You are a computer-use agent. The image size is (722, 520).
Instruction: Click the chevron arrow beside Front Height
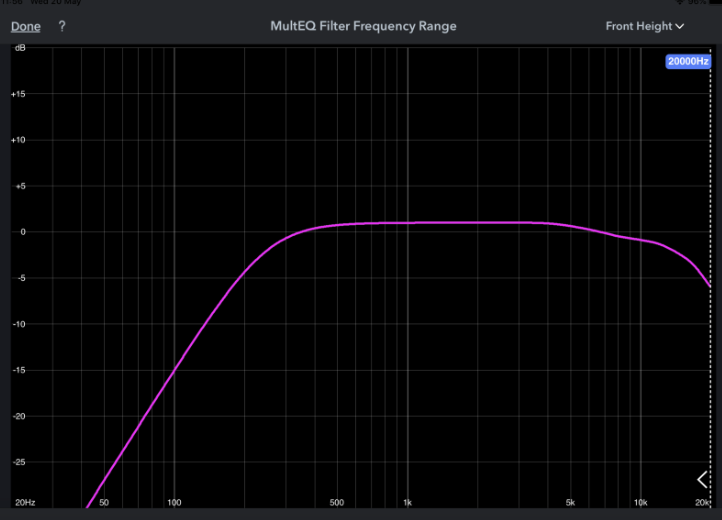[x=680, y=27]
